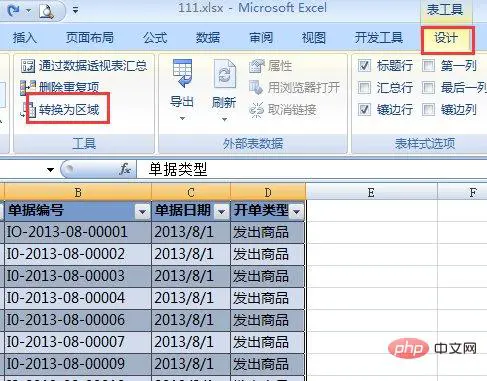The height and width of the screenshot is (381, 487).
Task: Select column C header
Action: coord(191,192)
